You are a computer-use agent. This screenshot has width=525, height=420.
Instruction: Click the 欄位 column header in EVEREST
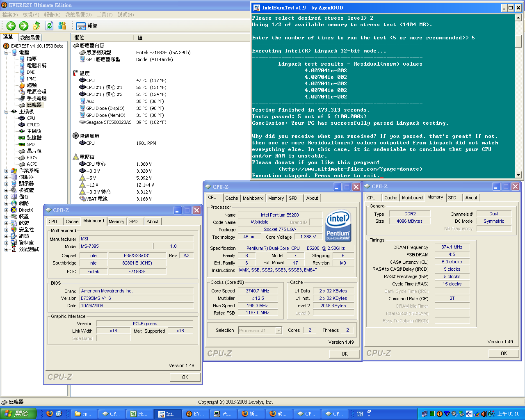[103, 37]
